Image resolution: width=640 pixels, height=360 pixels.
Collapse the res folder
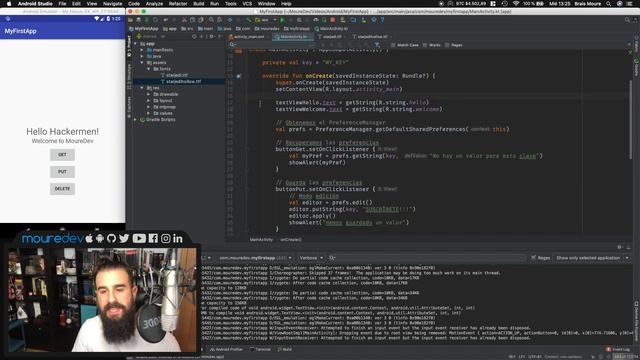click(142, 88)
